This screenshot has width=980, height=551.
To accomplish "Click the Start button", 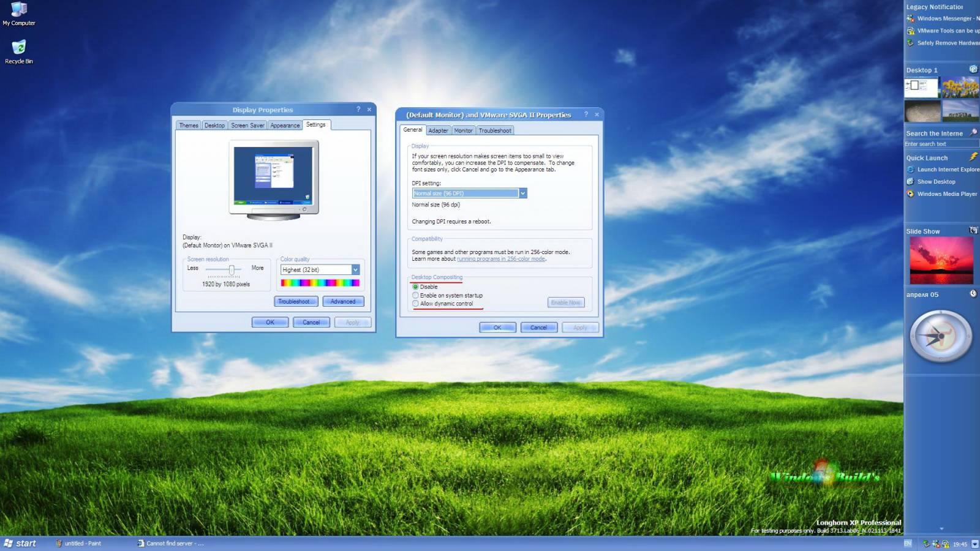I will click(x=20, y=544).
